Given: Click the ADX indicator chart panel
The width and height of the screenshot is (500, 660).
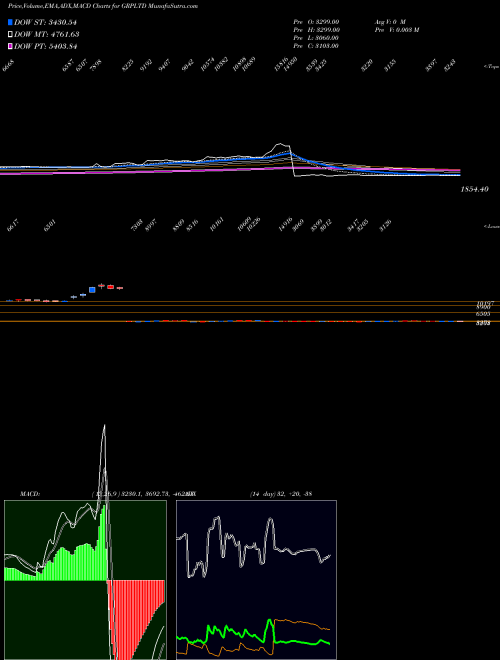Looking at the screenshot, I should point(256,580).
